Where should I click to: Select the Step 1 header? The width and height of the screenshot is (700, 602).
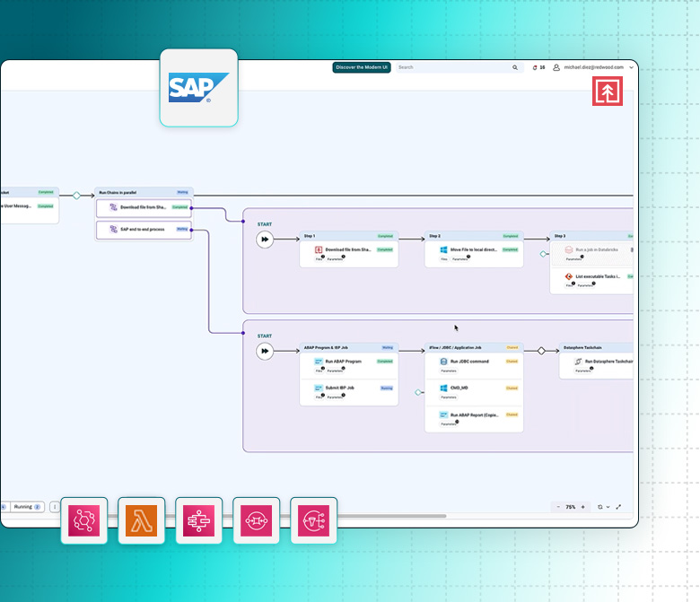pos(349,236)
